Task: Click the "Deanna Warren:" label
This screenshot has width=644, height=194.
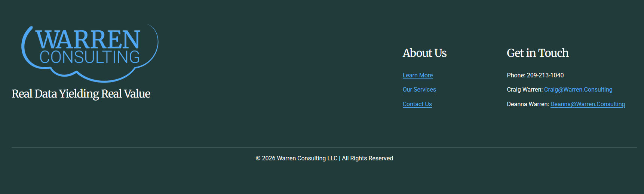Action: pyautogui.click(x=528, y=104)
